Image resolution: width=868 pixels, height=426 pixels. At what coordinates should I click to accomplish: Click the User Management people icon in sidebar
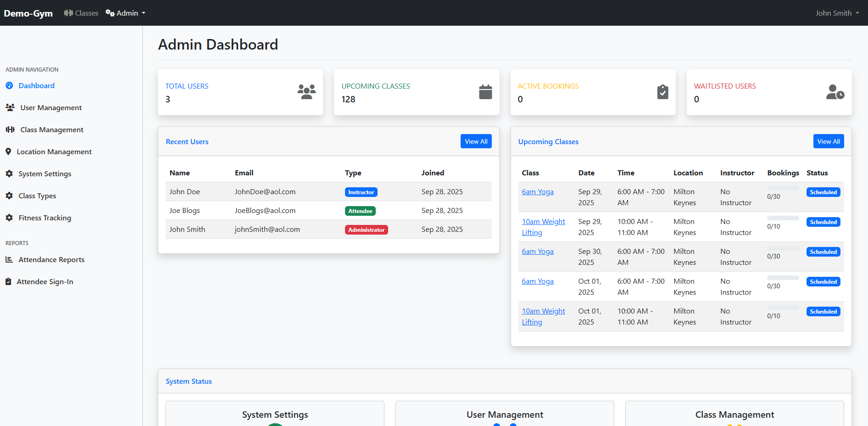tap(10, 107)
